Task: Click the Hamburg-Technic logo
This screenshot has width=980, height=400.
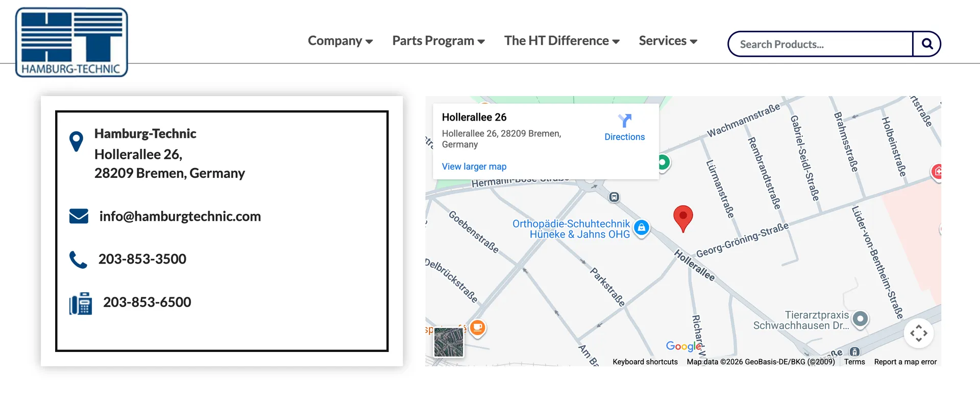Action: [x=71, y=42]
